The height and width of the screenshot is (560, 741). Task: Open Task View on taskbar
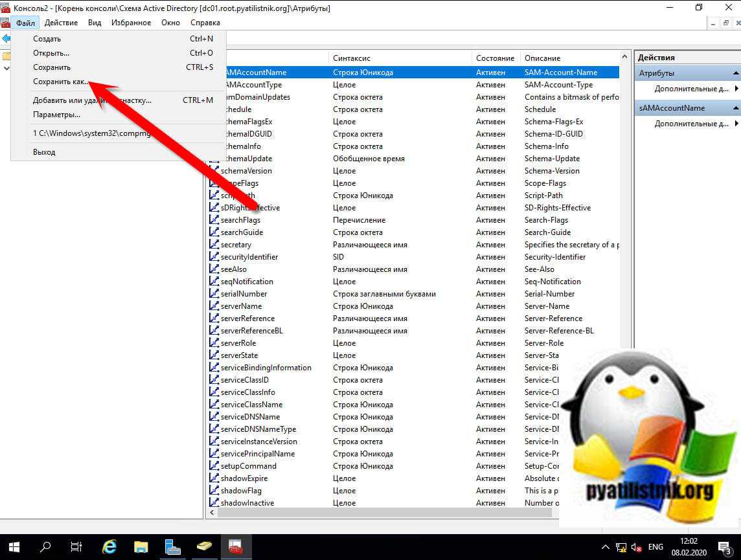tap(76, 547)
